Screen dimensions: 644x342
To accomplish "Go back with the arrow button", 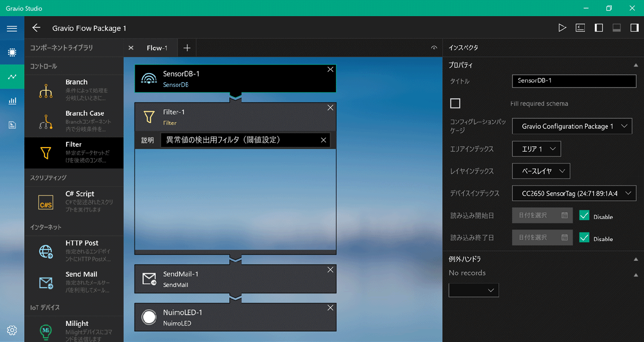I will (36, 28).
